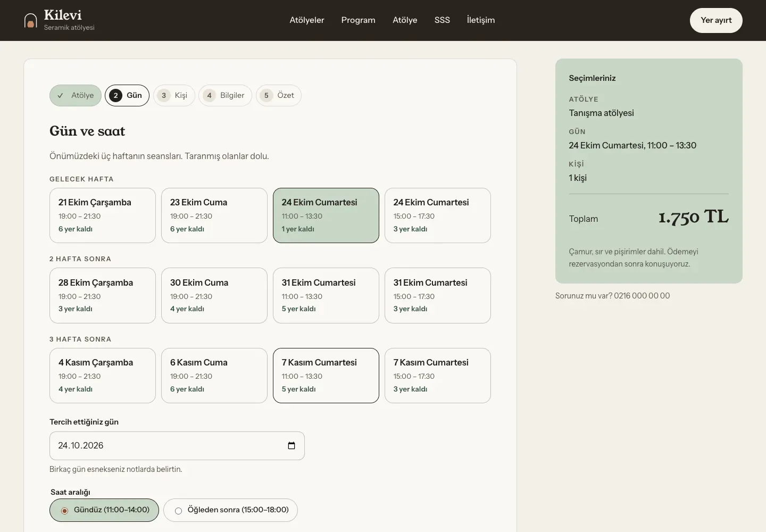Select 24 Ekim Cumartesi 11:00 – 13:30 session
The image size is (766, 532).
(326, 215)
